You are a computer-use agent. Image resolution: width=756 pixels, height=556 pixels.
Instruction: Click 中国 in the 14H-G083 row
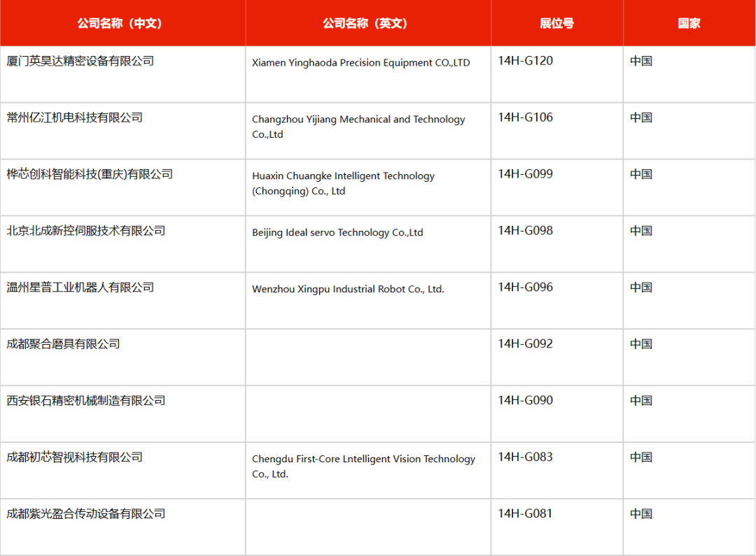(x=641, y=457)
